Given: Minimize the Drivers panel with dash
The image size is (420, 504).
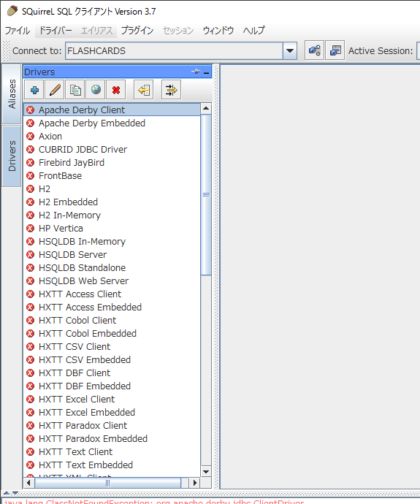Looking at the screenshot, I should point(206,73).
